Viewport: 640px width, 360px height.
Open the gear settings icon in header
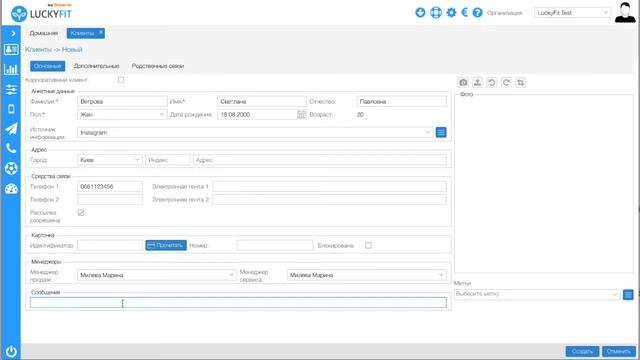pos(451,13)
